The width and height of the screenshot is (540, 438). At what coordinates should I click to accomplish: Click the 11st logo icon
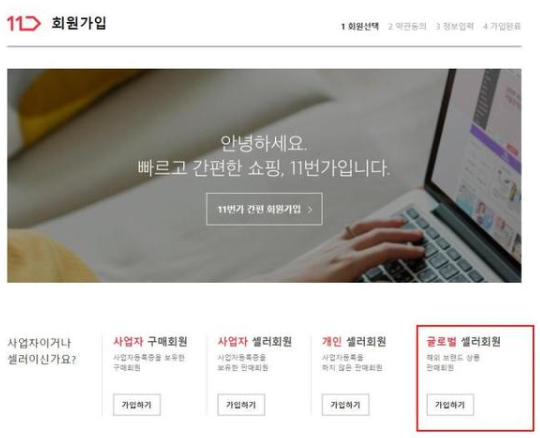pos(24,23)
